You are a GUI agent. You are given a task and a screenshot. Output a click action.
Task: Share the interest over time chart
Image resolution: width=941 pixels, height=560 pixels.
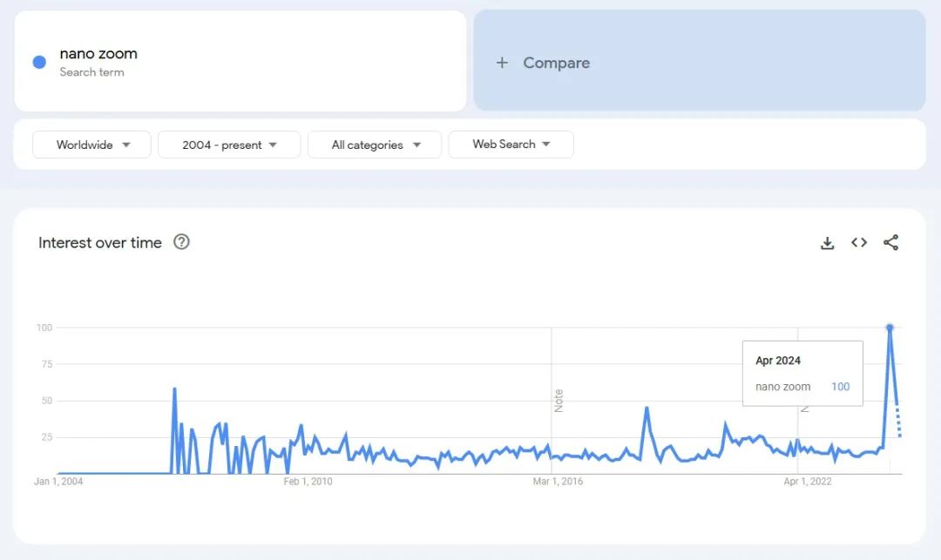tap(891, 242)
